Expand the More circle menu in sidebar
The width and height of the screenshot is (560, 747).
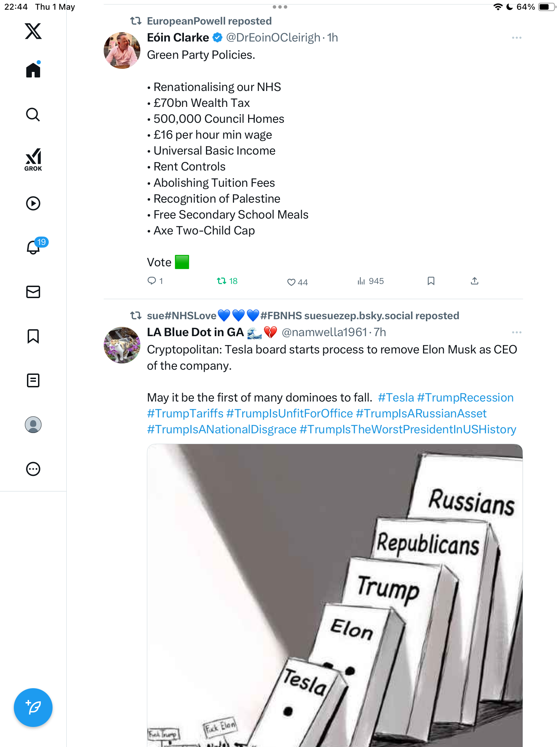pos(33,469)
